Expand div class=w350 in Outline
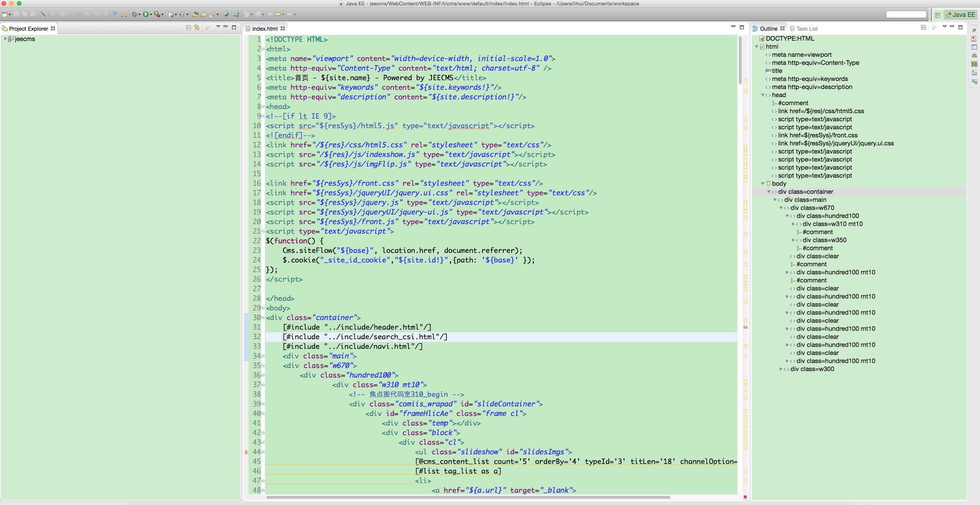This screenshot has width=980, height=505. click(793, 240)
